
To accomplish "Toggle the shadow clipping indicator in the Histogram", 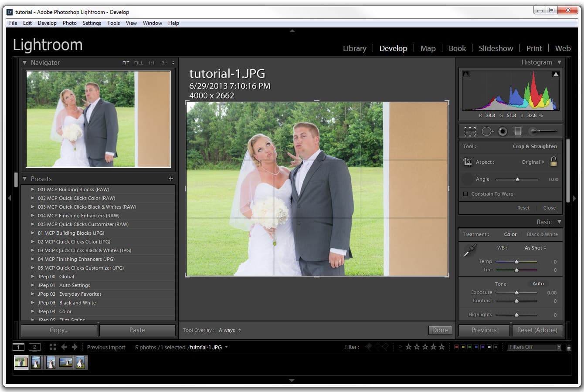I will pos(465,74).
